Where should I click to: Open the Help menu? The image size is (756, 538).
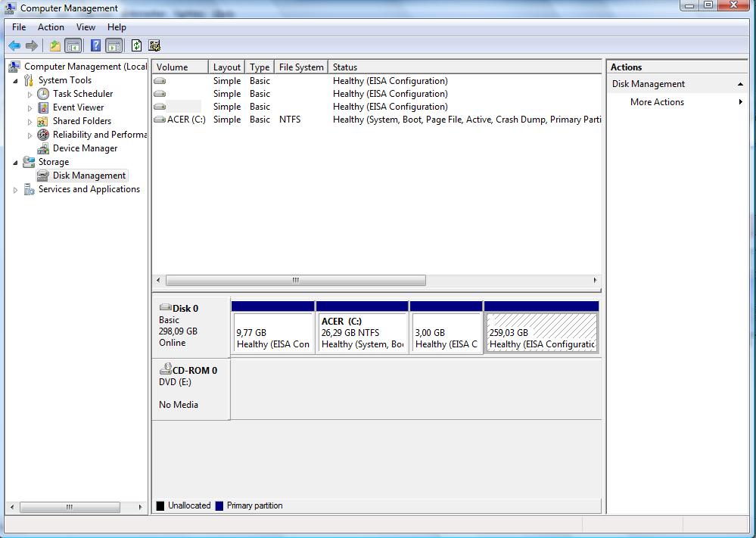pyautogui.click(x=117, y=27)
